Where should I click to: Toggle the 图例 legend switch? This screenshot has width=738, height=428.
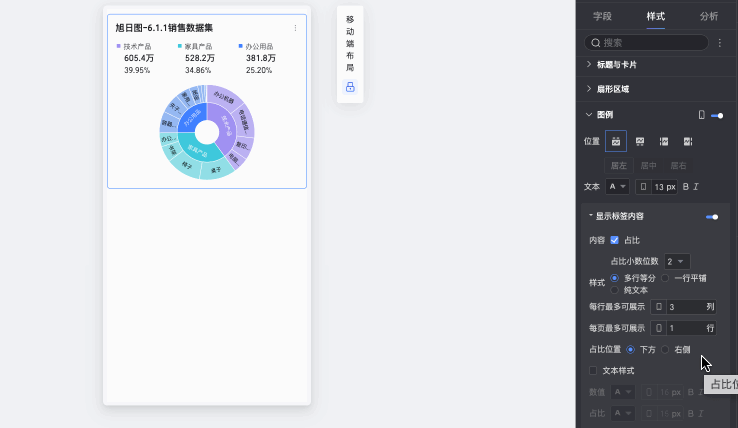click(717, 115)
